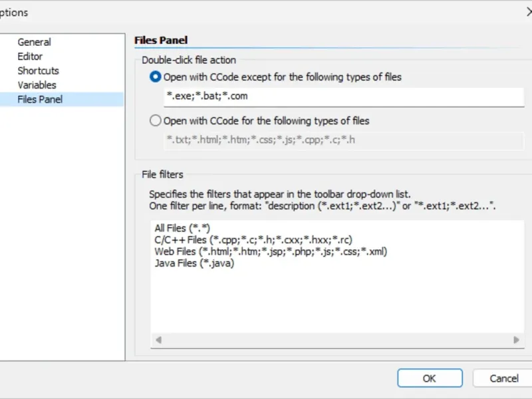Click the file filters scroll-left arrow
This screenshot has height=399, width=532.
coord(158,340)
